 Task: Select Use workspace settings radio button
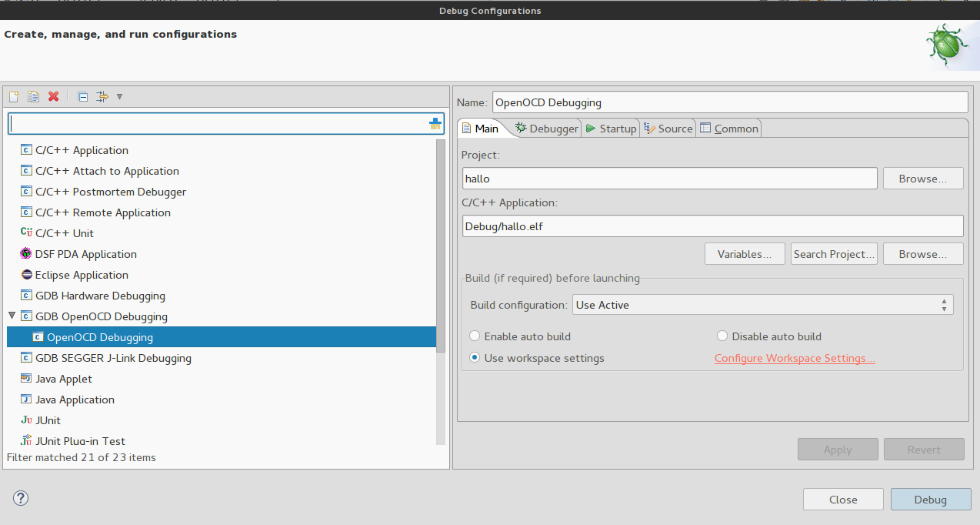point(475,358)
